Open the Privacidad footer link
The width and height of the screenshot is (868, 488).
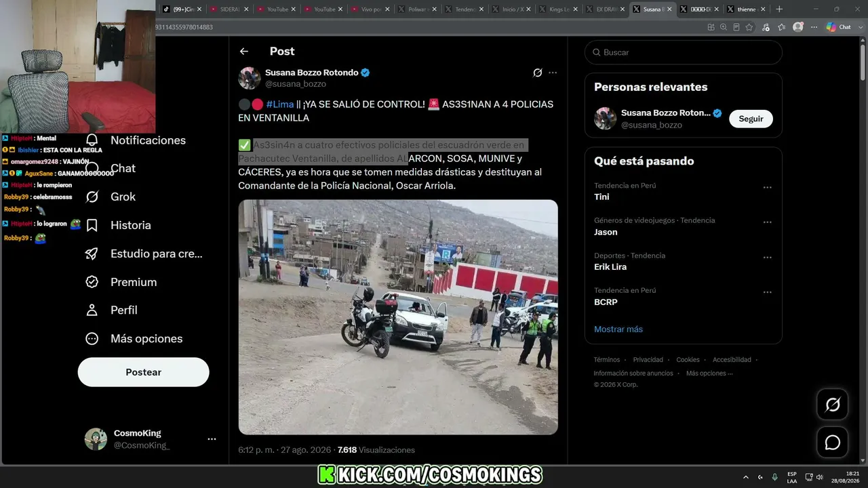[648, 360]
